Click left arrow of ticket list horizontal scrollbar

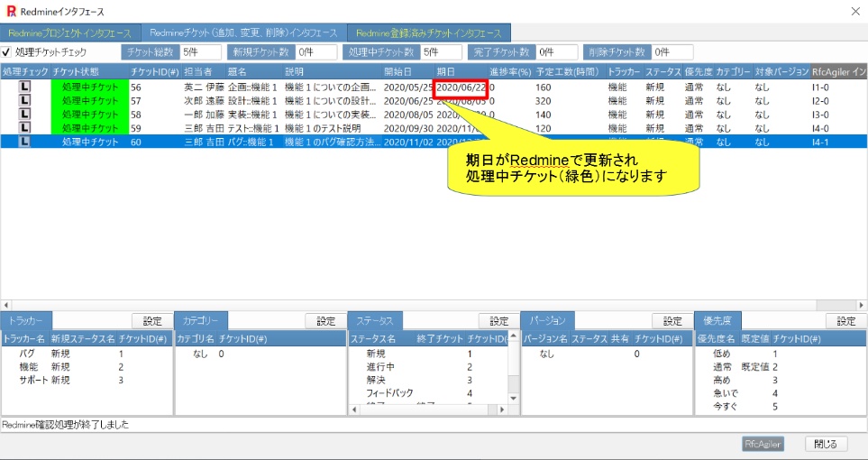(6, 306)
